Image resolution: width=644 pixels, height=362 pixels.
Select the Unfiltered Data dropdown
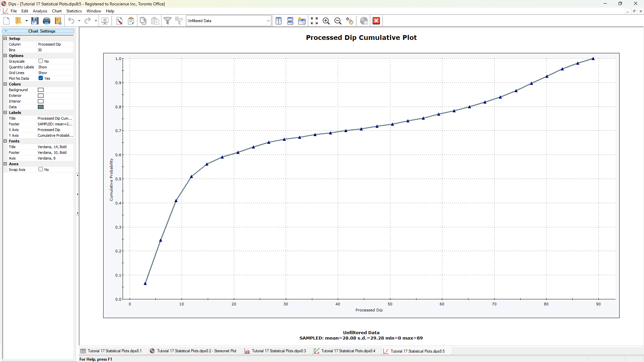click(228, 21)
